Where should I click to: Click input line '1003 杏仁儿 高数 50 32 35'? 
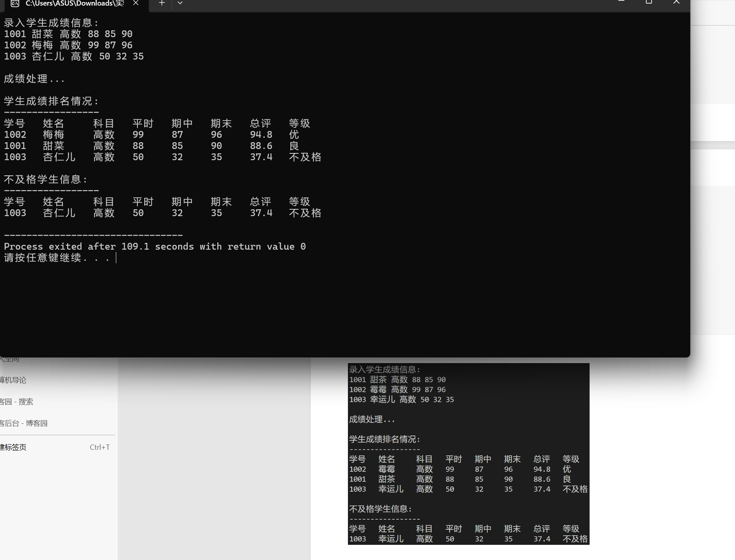click(x=74, y=56)
